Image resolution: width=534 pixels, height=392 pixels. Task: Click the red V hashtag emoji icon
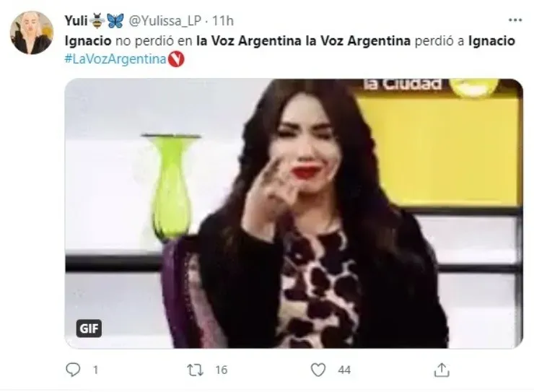pos(176,59)
